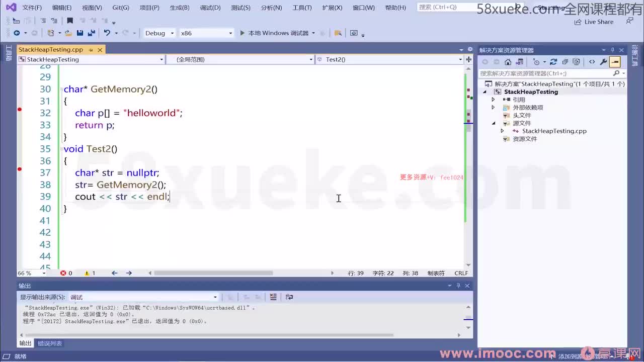644x362 pixels.
Task: Switch to the 错误列表 tab
Action: tap(50, 343)
